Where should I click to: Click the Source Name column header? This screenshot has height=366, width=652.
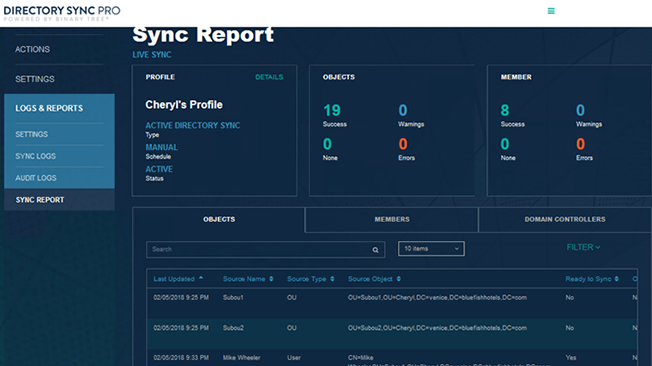(x=244, y=279)
